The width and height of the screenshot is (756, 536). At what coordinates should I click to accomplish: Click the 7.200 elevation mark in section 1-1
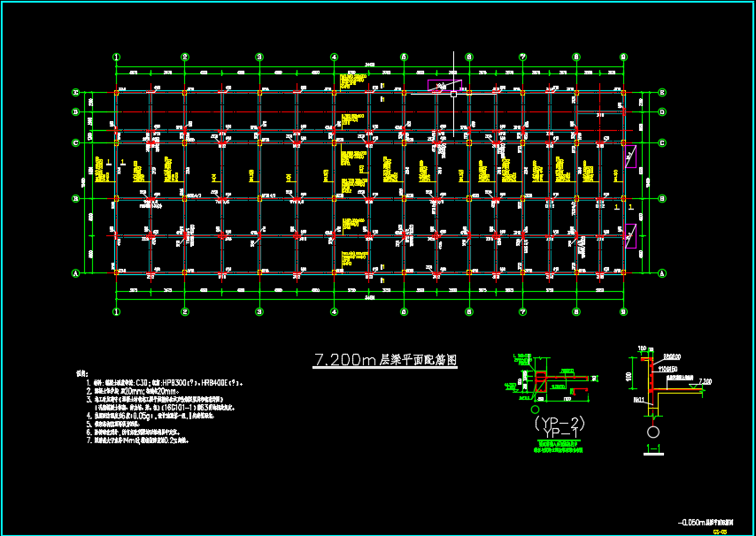tap(704, 381)
